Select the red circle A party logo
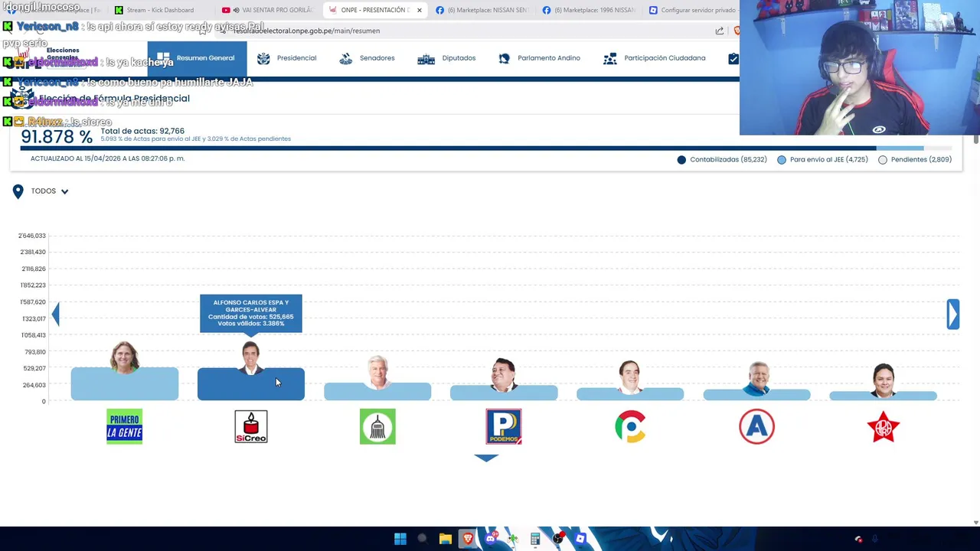980x551 pixels. pyautogui.click(x=756, y=426)
